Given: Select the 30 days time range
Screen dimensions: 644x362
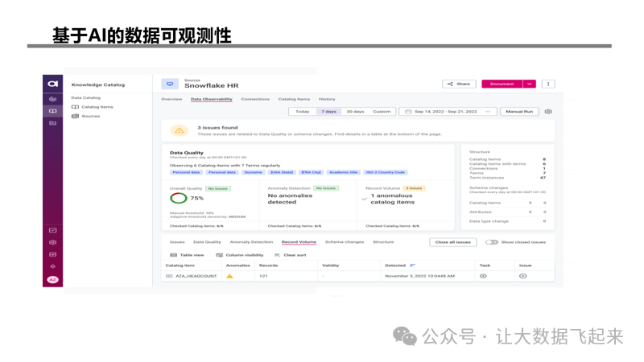Looking at the screenshot, I should coord(355,112).
